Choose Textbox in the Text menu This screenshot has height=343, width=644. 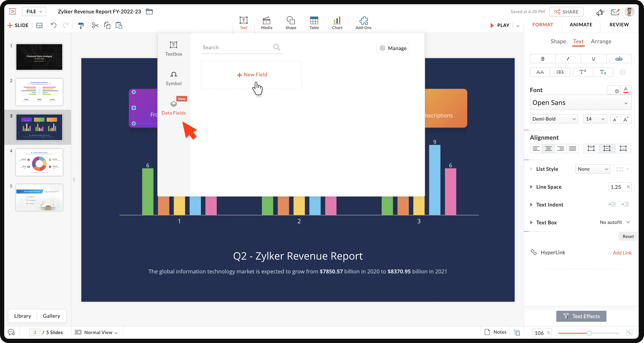(x=174, y=49)
